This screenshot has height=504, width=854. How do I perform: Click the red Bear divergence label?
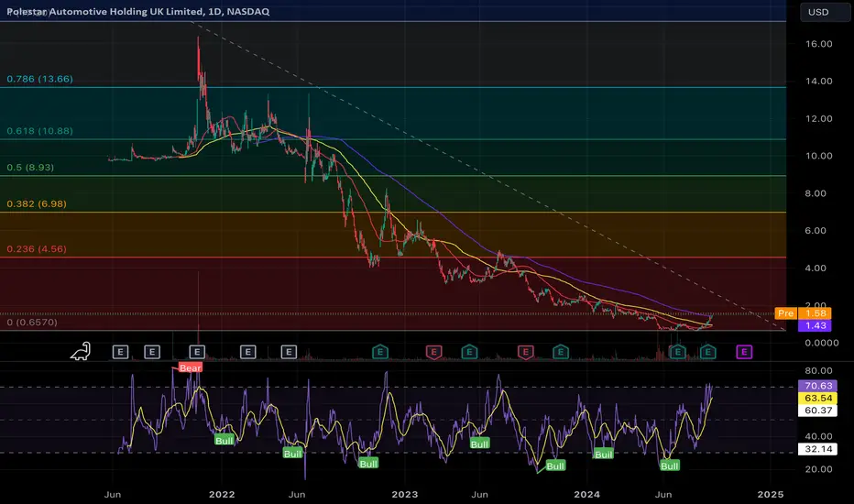pos(191,367)
